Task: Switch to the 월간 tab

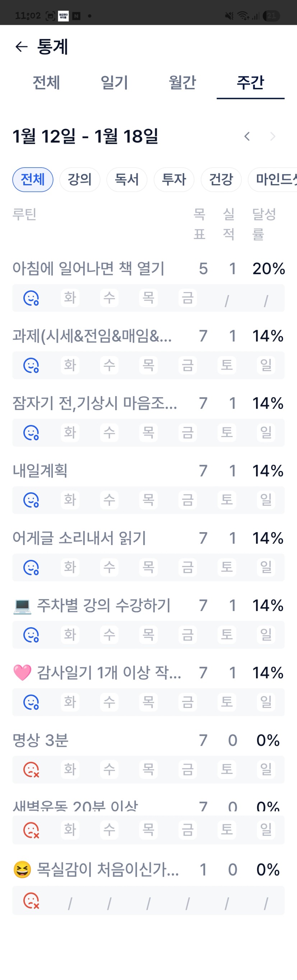Action: point(182,83)
